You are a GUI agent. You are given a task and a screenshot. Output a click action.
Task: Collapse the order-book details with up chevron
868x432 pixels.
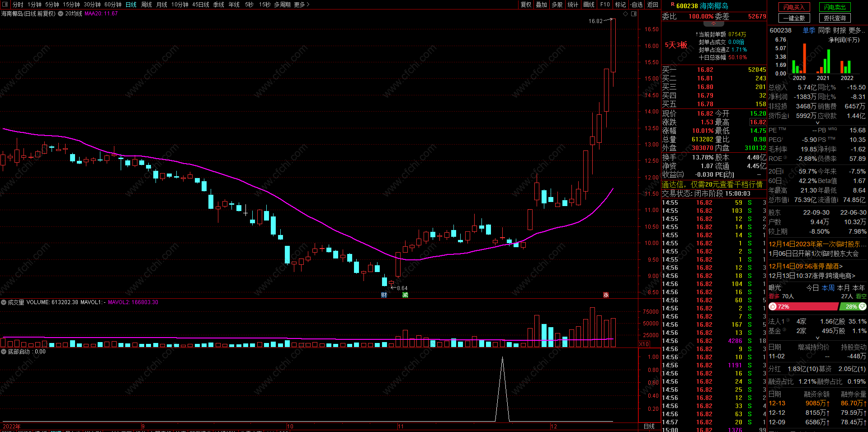click(714, 23)
